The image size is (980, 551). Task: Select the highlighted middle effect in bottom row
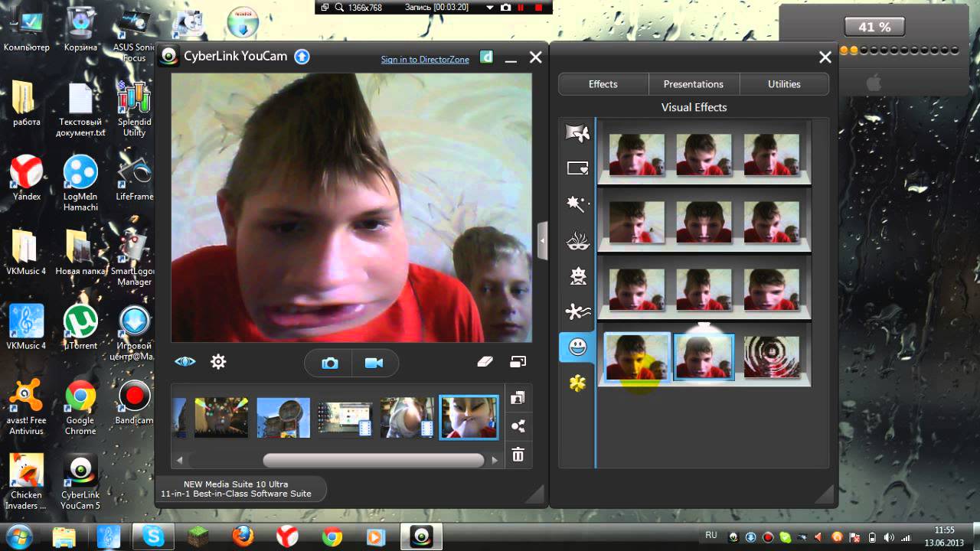[x=704, y=357]
